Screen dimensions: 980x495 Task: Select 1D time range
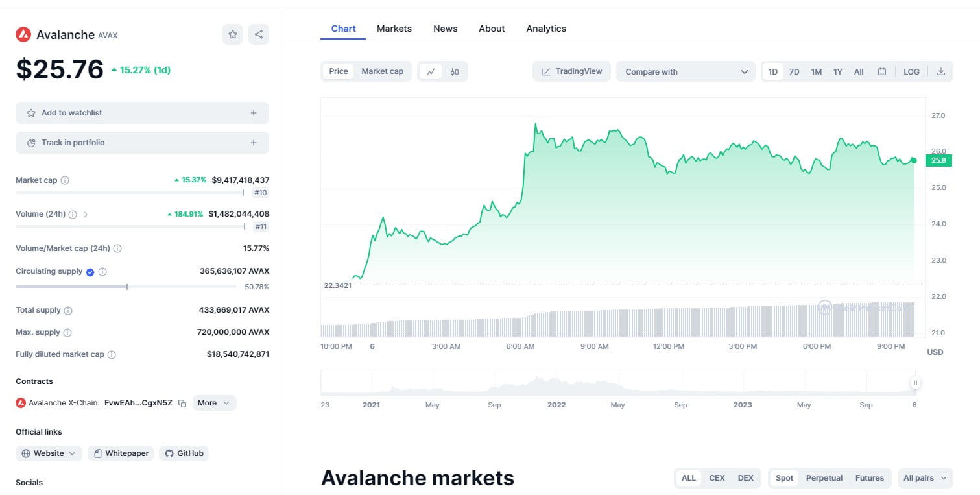773,71
